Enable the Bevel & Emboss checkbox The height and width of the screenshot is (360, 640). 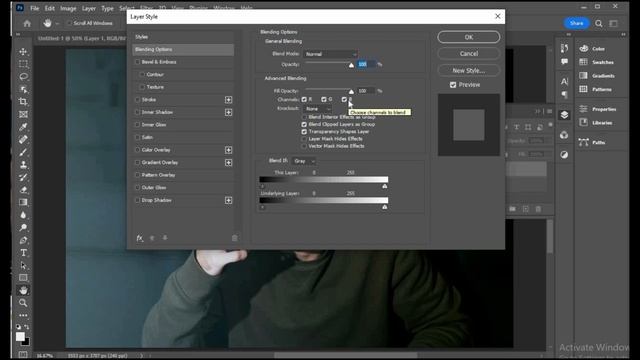coord(138,62)
